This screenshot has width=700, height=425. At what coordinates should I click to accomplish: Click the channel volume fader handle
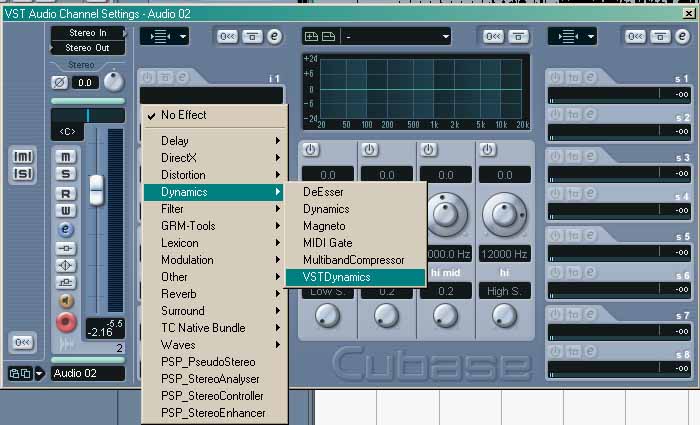[96, 190]
